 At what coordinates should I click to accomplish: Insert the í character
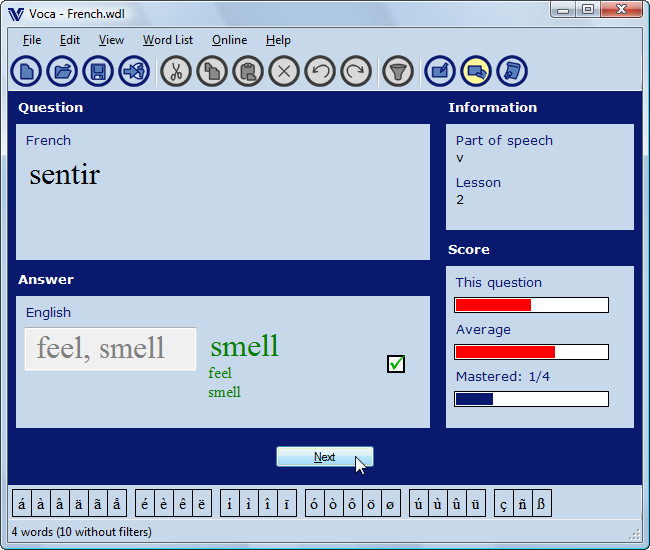[x=229, y=503]
